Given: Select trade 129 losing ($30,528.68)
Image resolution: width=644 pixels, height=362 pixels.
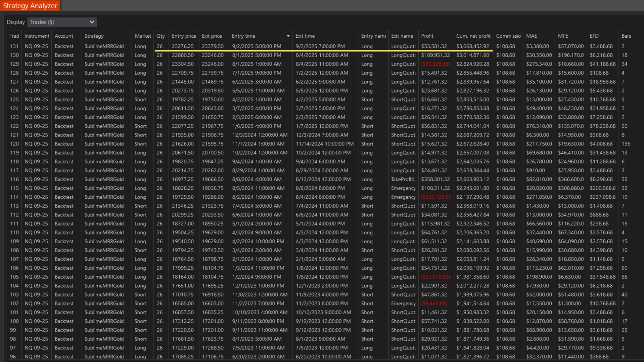Looking at the screenshot, I should [436, 64].
